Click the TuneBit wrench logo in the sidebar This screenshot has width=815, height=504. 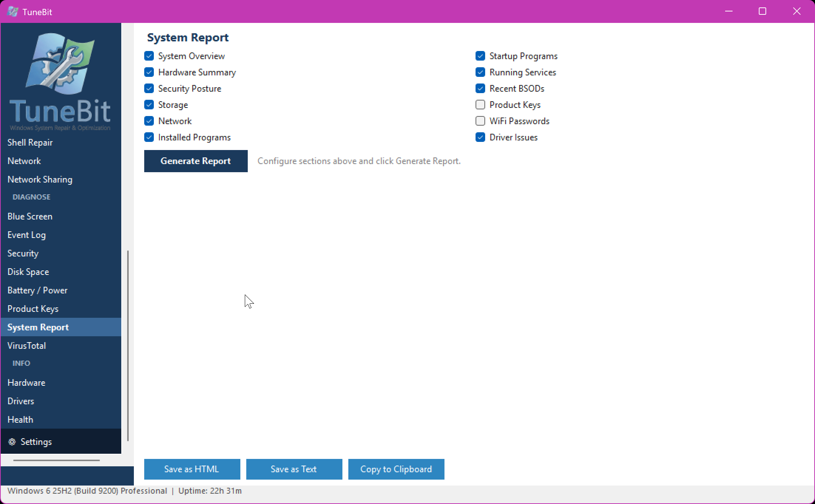tap(60, 64)
